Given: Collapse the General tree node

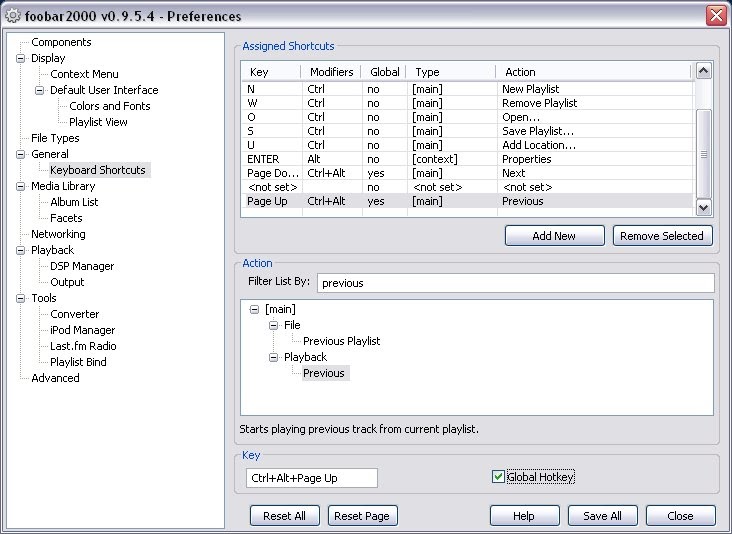Looking at the screenshot, I should pyautogui.click(x=21, y=154).
